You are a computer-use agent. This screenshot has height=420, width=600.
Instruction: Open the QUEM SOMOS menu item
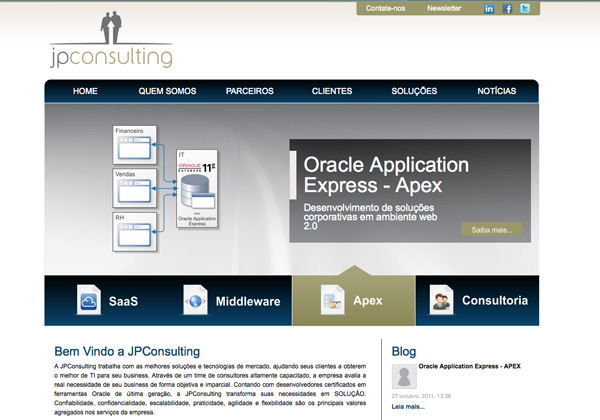coord(167,91)
